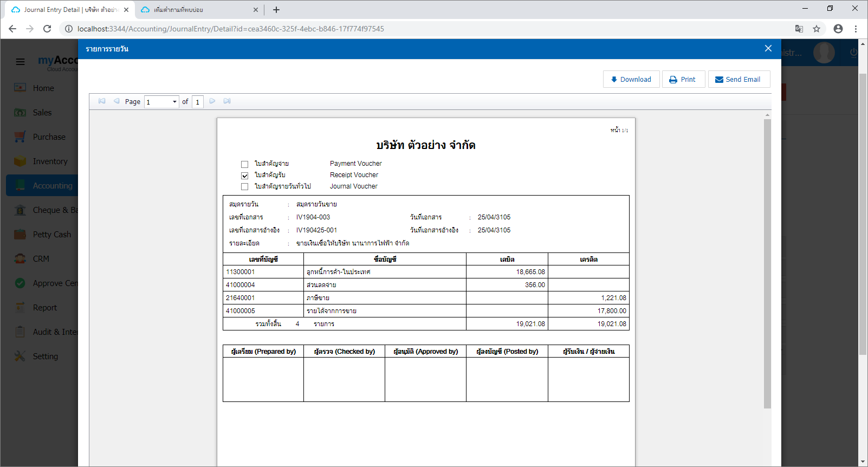Open the Chrome profile icon
Viewport: 868px width, 467px height.
[838, 29]
